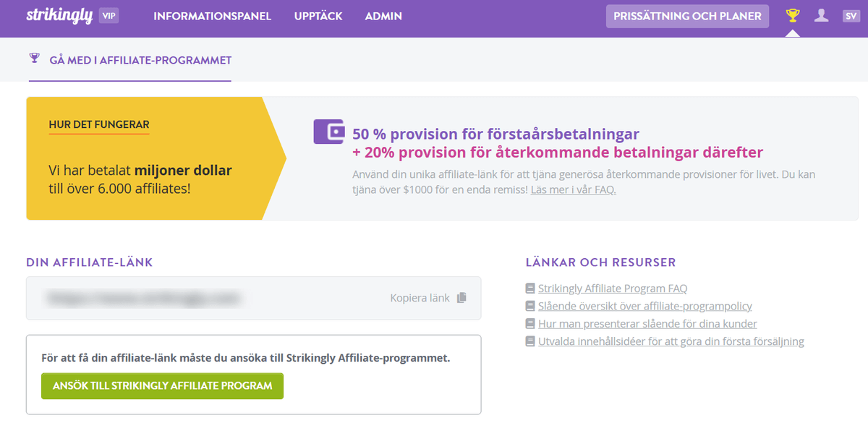This screenshot has width=868, height=431.
Task: Click the SV language icon
Action: [x=851, y=14]
